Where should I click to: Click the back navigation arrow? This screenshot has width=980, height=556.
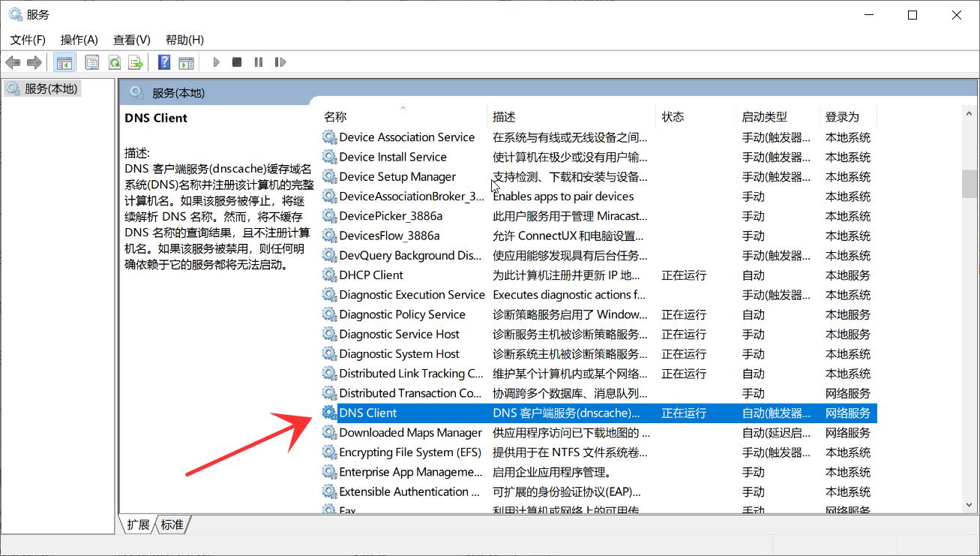pyautogui.click(x=13, y=62)
